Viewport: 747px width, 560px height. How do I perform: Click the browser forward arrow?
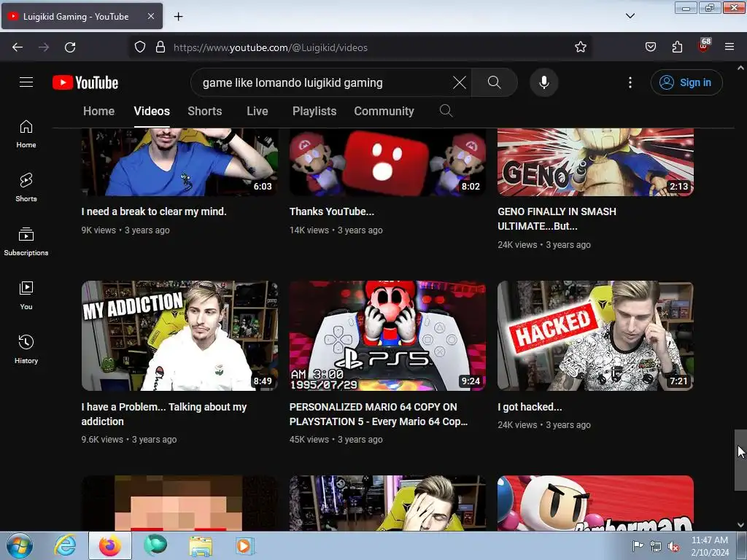click(44, 47)
